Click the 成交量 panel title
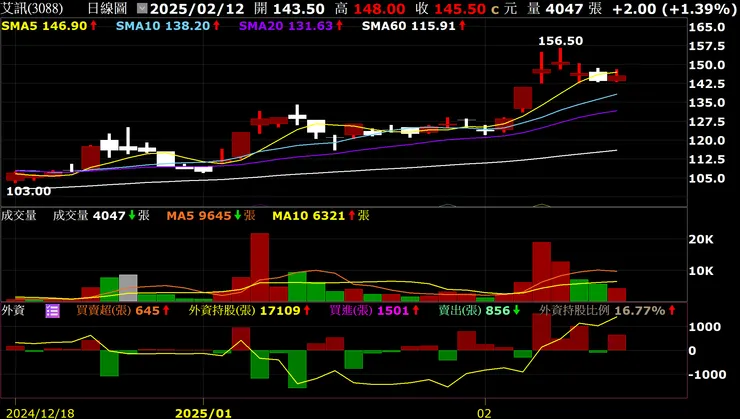This screenshot has width=740, height=419. point(19,216)
